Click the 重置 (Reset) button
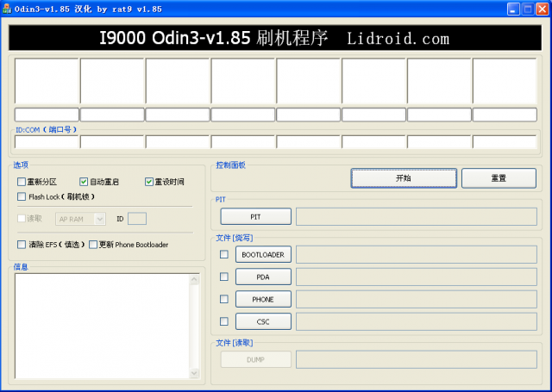552x392 pixels. pos(499,178)
